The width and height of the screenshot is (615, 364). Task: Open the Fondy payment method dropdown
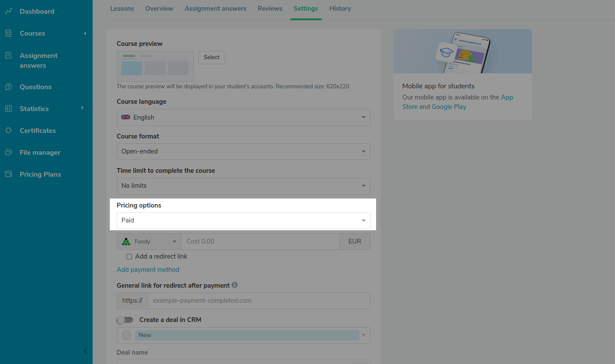149,242
